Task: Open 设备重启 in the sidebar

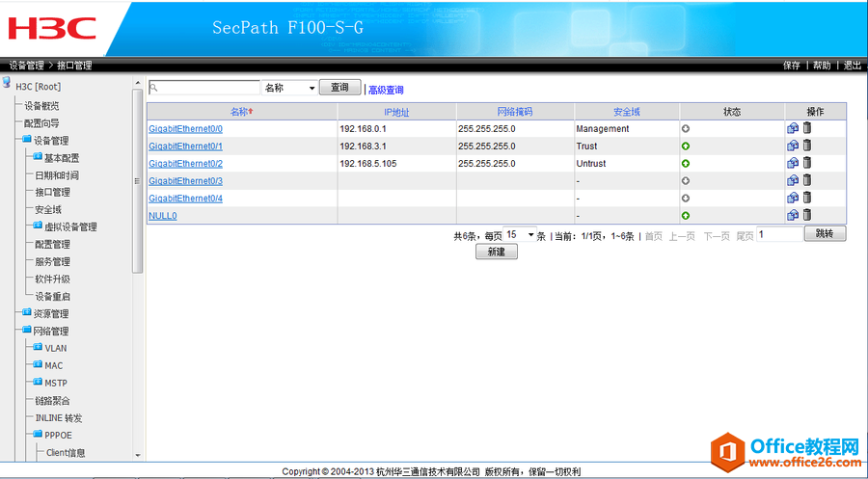Action: click(53, 296)
